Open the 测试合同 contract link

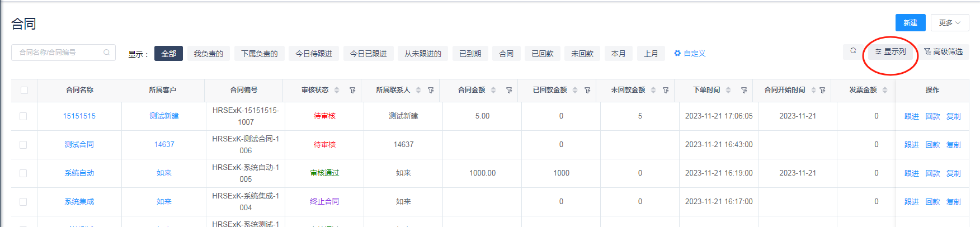pos(79,144)
